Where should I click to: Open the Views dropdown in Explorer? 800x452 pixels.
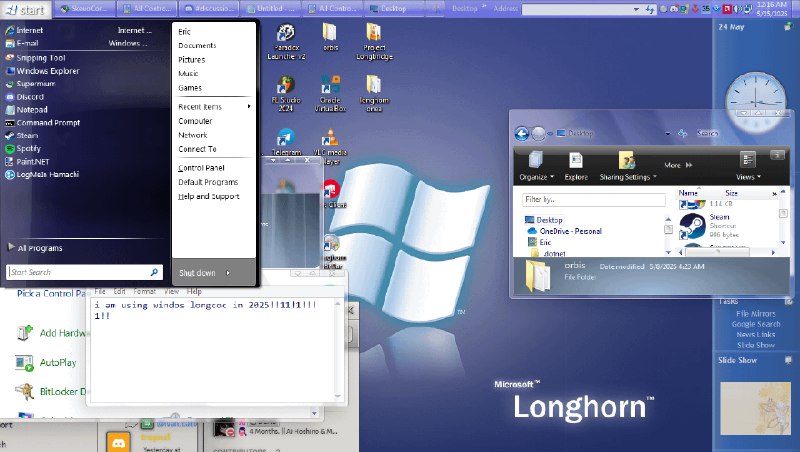pyautogui.click(x=748, y=167)
